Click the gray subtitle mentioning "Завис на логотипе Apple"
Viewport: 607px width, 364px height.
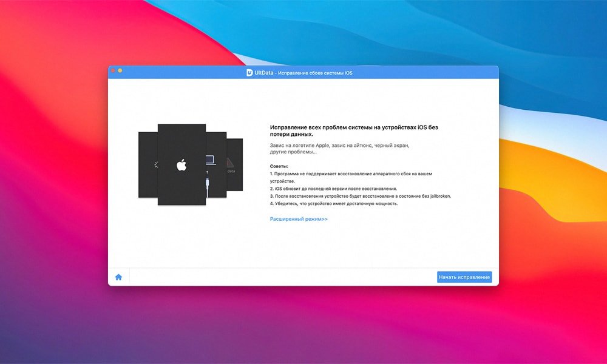339,149
